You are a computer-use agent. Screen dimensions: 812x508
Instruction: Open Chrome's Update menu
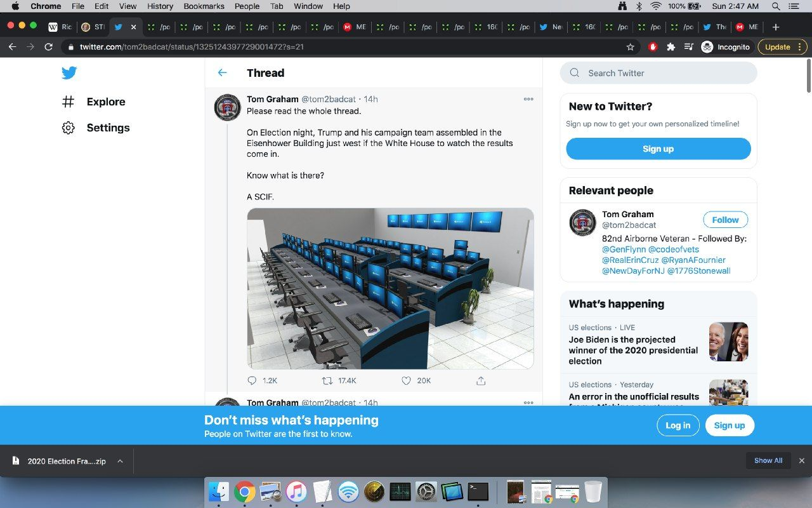782,46
